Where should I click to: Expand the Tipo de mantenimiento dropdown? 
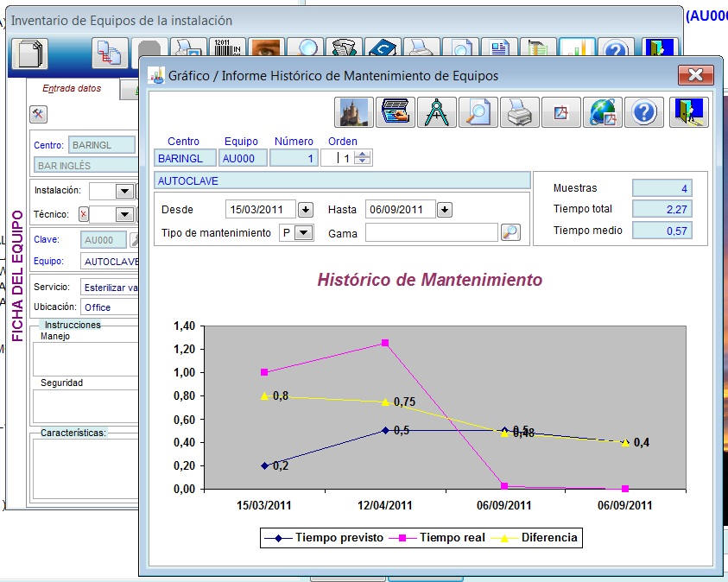point(304,232)
